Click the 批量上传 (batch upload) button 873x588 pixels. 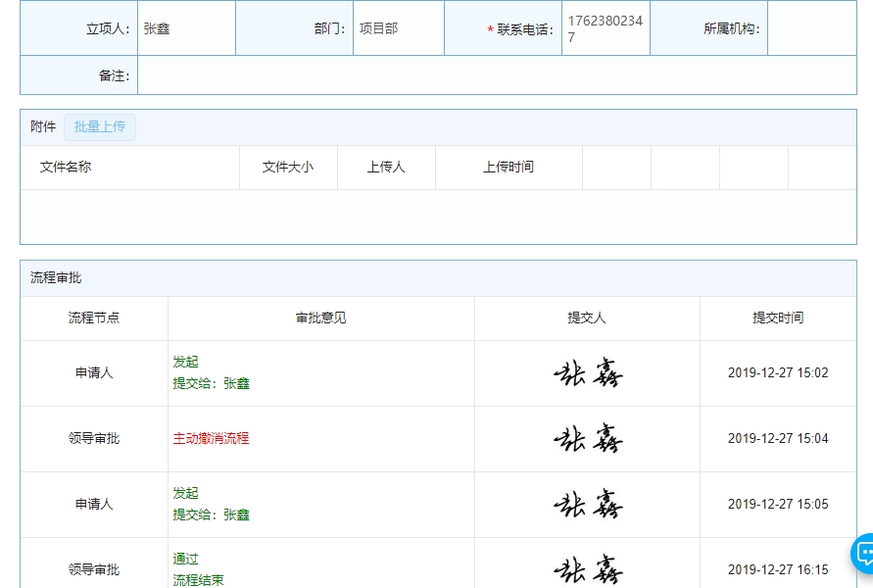click(x=99, y=126)
